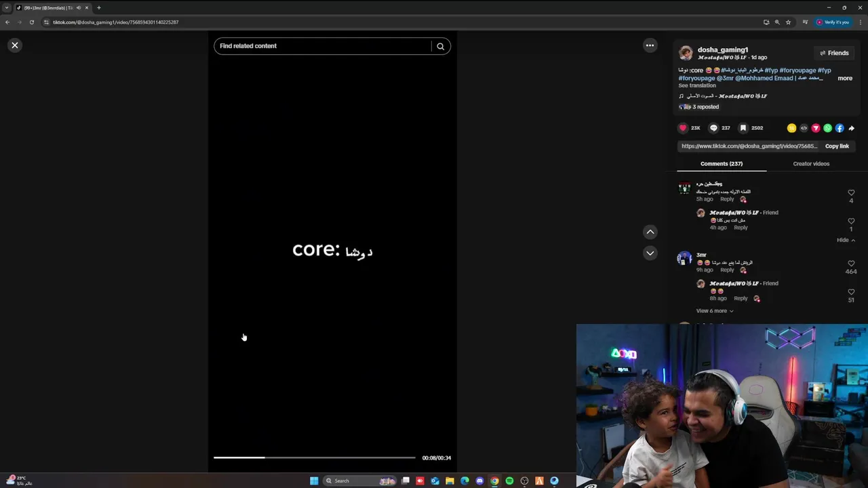Bookmark this page with star icon
868x488 pixels.
point(788,22)
